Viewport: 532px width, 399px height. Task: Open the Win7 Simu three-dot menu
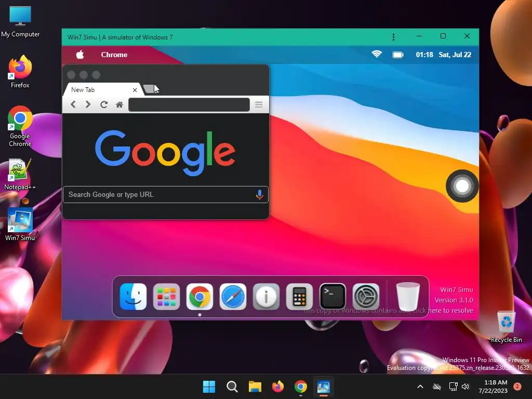click(x=394, y=37)
